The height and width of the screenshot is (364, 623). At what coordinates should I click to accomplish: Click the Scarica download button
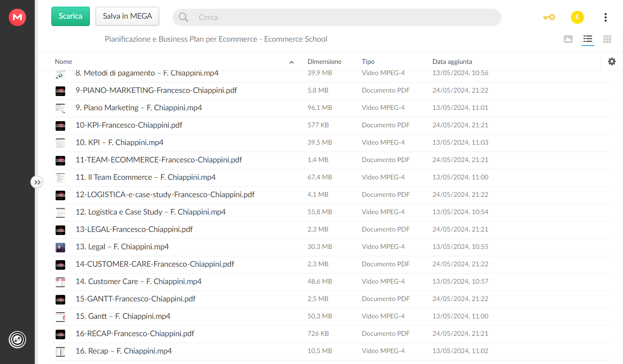click(x=70, y=16)
